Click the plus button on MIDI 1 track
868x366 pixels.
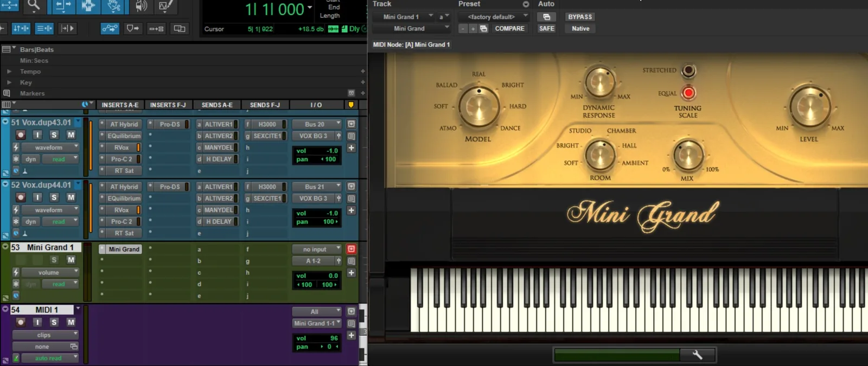351,335
